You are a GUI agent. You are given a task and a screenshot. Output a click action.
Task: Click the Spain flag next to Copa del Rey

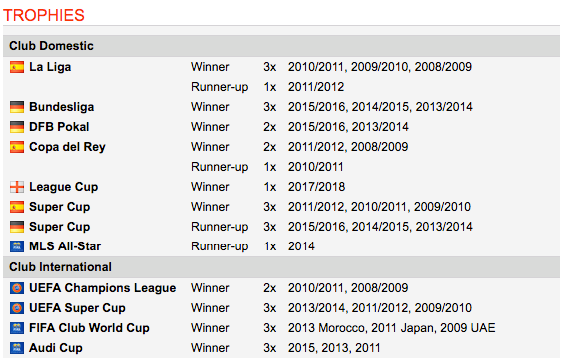point(17,147)
